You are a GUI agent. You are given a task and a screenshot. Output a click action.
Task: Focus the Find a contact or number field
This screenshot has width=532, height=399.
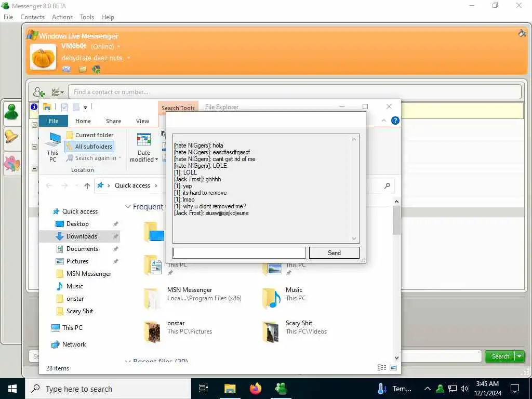(x=295, y=92)
